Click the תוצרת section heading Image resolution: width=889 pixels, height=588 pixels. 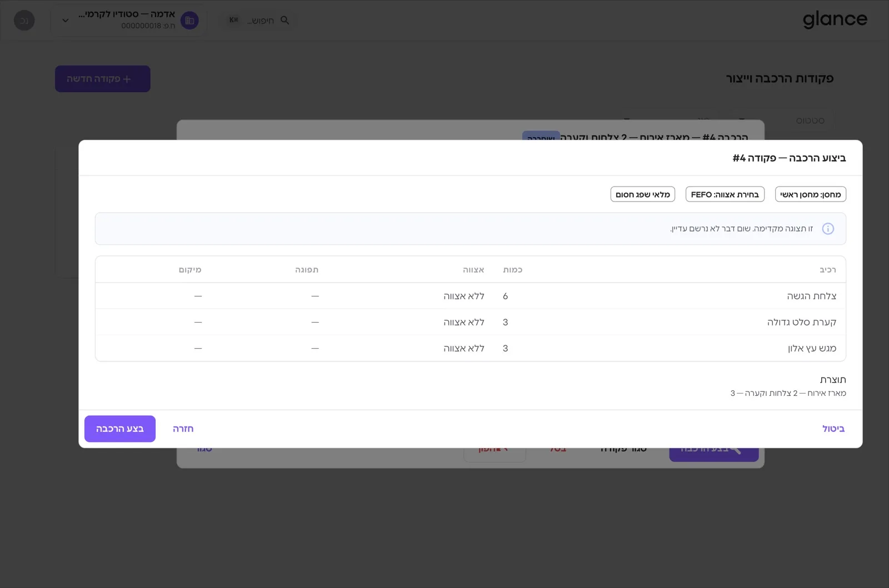(833, 380)
